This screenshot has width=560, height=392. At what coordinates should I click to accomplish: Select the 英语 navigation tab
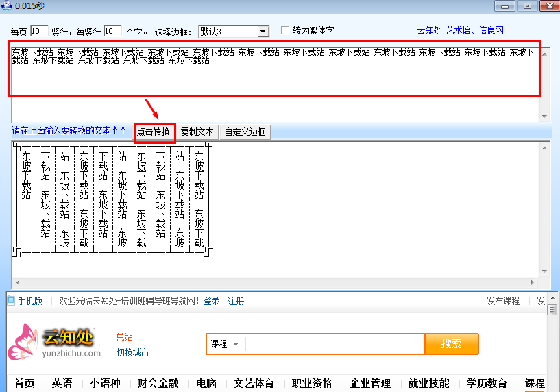coord(62,383)
